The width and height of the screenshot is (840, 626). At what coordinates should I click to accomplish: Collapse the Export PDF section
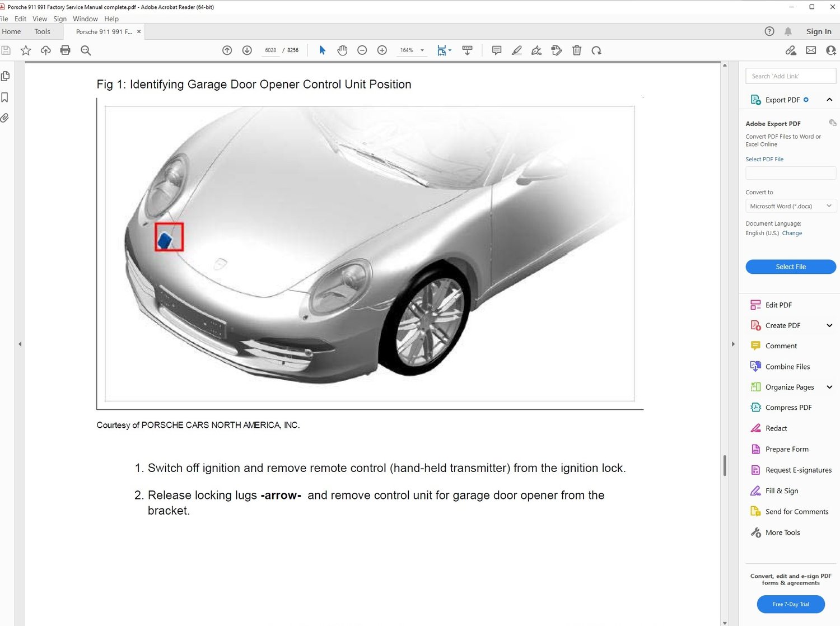click(x=829, y=100)
